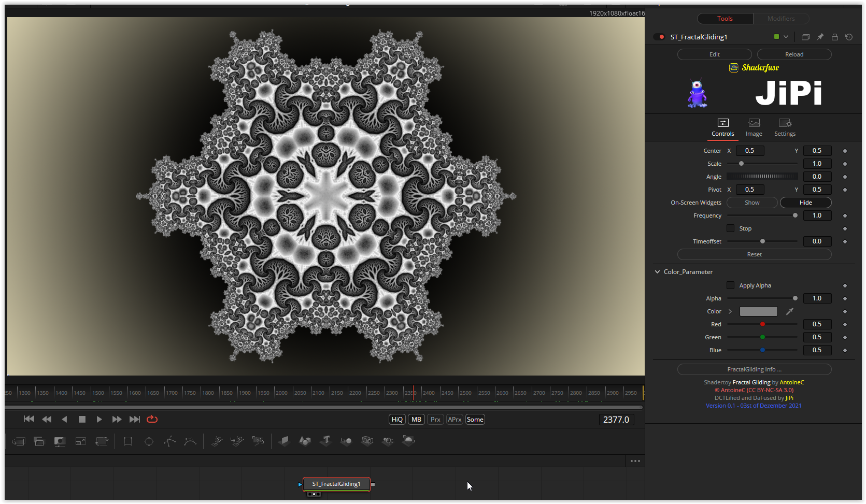This screenshot has height=504, width=866.
Task: Switch to the Tools tab
Action: [x=725, y=19]
